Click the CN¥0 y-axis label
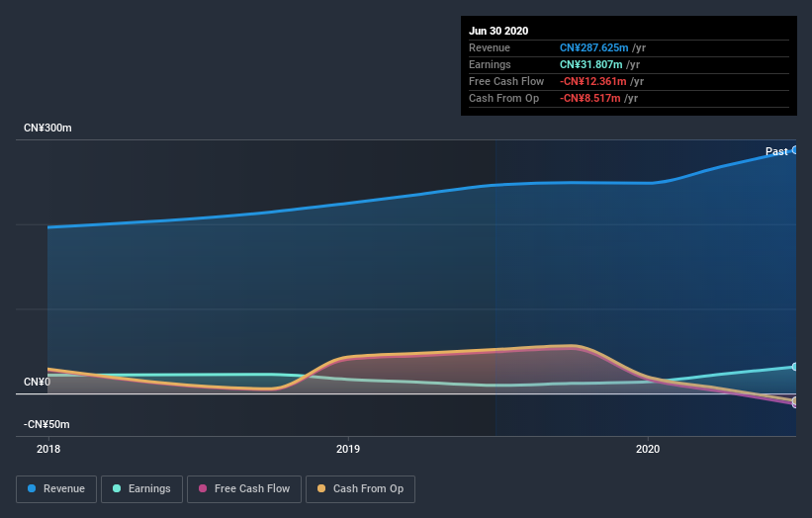812x518 pixels. (x=37, y=382)
